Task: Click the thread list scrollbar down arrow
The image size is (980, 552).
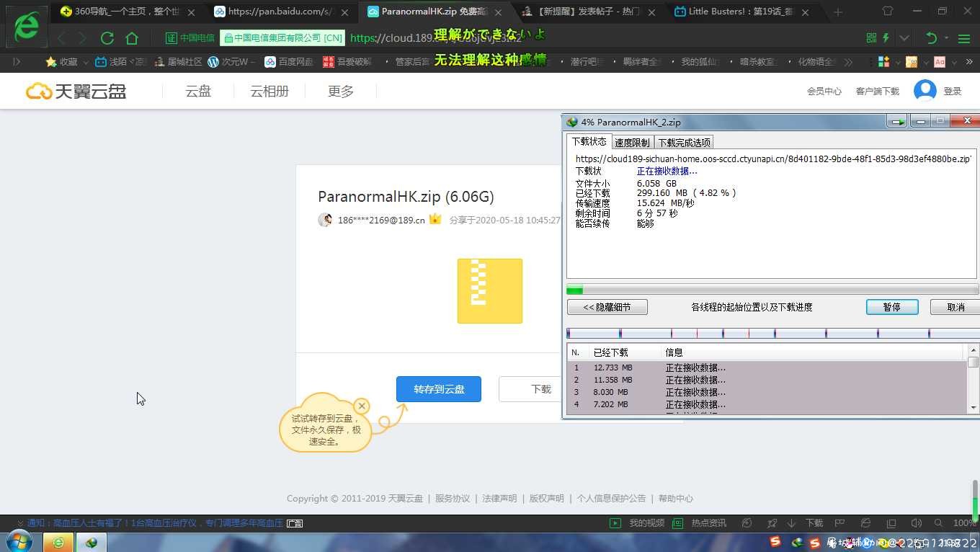Action: (x=973, y=408)
